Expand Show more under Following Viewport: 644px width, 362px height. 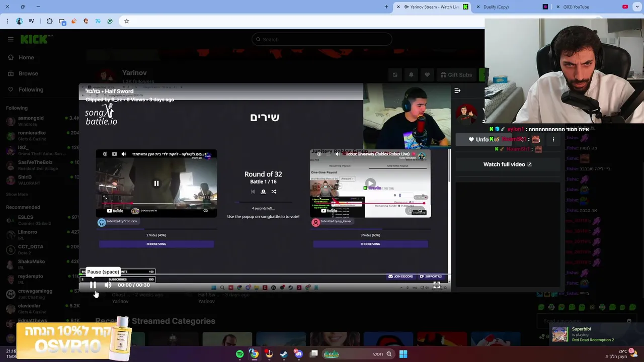(x=17, y=194)
